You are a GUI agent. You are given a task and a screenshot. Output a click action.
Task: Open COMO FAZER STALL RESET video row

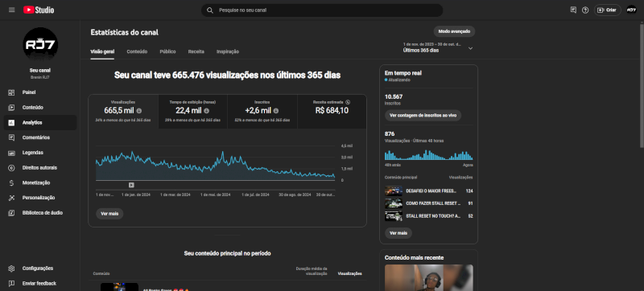click(429, 203)
